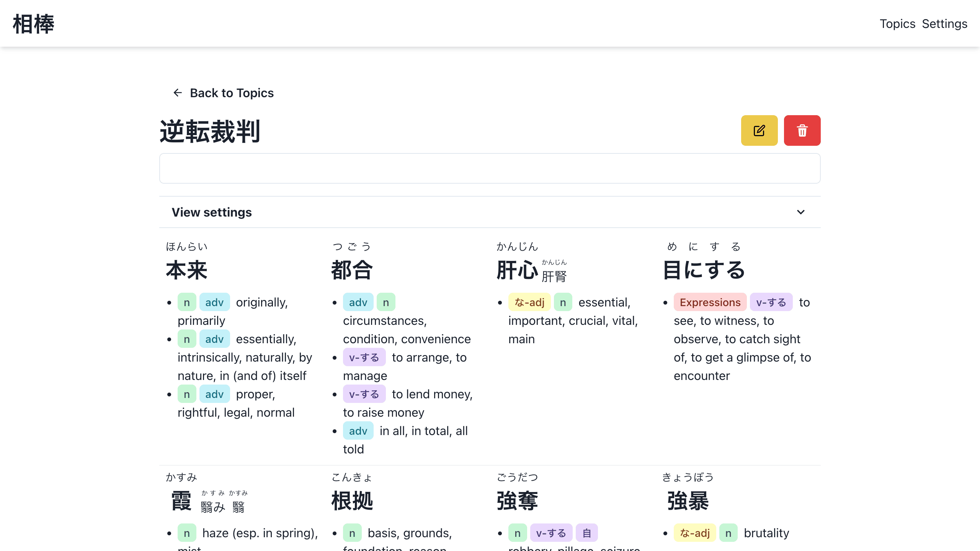Select the word 肝心
This screenshot has width=980, height=551.
[x=517, y=270]
